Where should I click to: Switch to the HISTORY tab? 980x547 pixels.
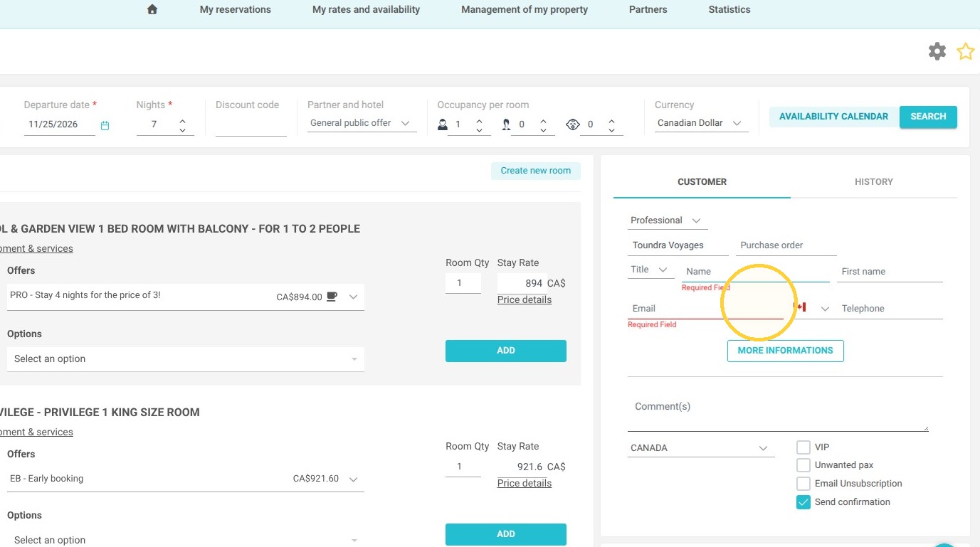click(874, 182)
